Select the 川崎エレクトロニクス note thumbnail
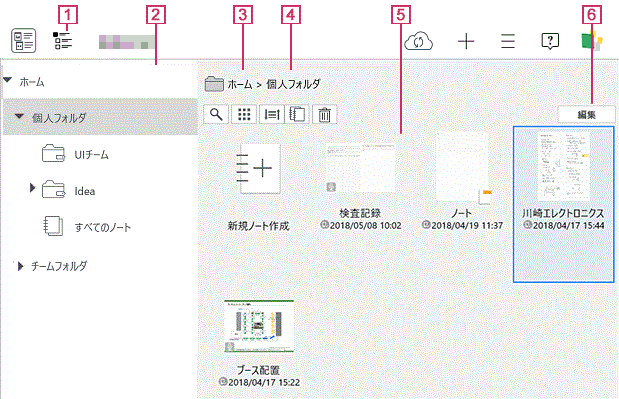Viewport: 619px width, 399px height. [564, 166]
